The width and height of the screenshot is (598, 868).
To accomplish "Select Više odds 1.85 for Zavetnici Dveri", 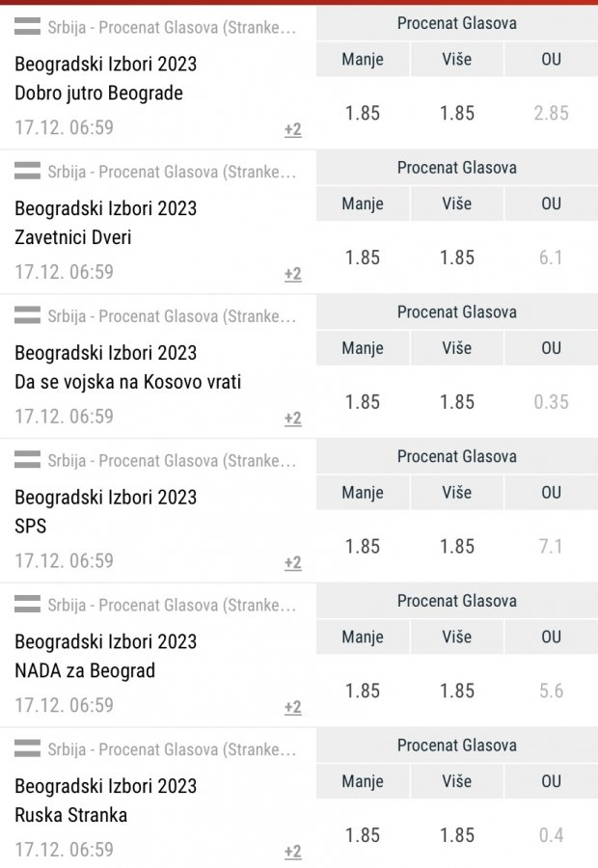I will click(x=457, y=258).
